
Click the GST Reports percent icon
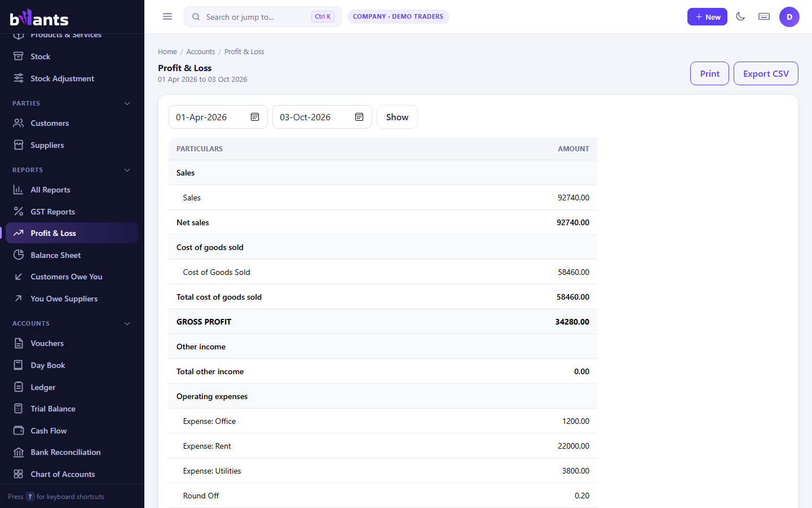19,212
